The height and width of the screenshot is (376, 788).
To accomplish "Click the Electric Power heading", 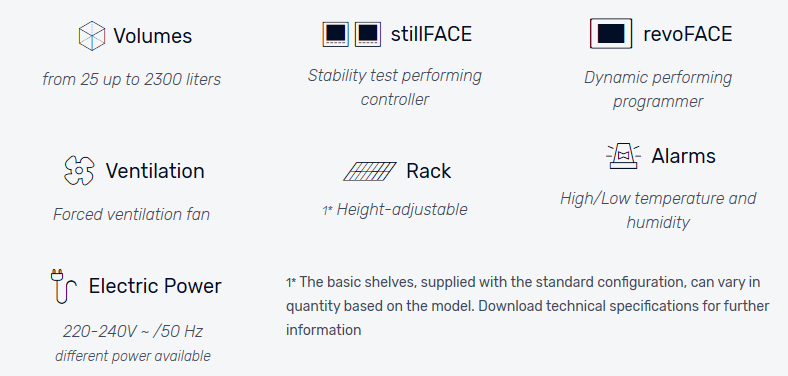I will (x=155, y=286).
